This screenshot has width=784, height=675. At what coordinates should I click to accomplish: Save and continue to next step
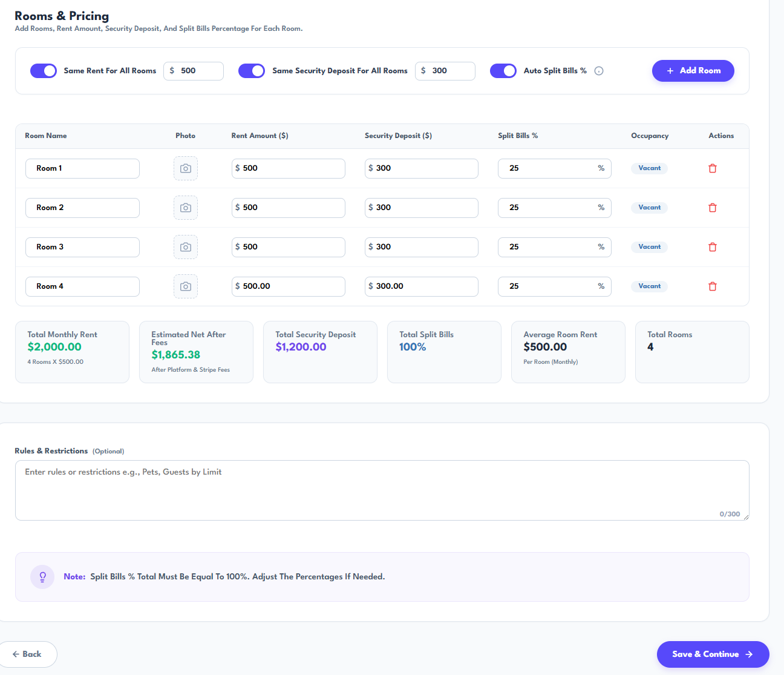click(713, 654)
